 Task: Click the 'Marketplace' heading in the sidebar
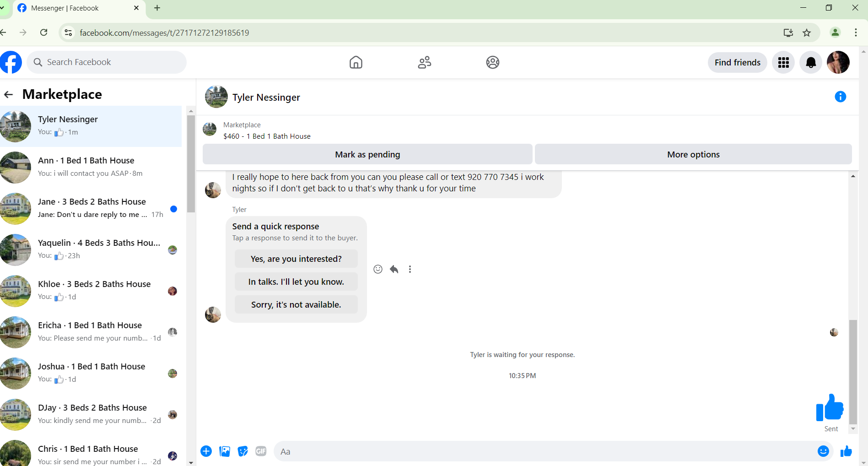click(62, 94)
